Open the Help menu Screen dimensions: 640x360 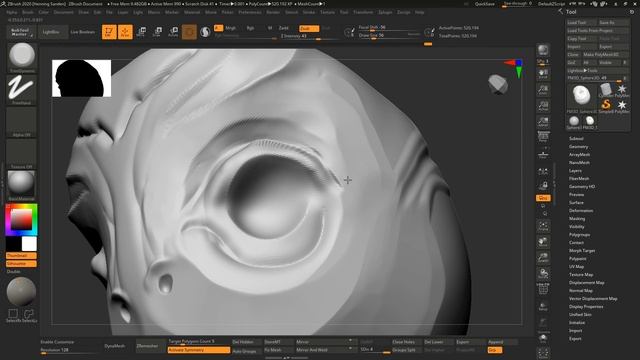click(x=420, y=12)
